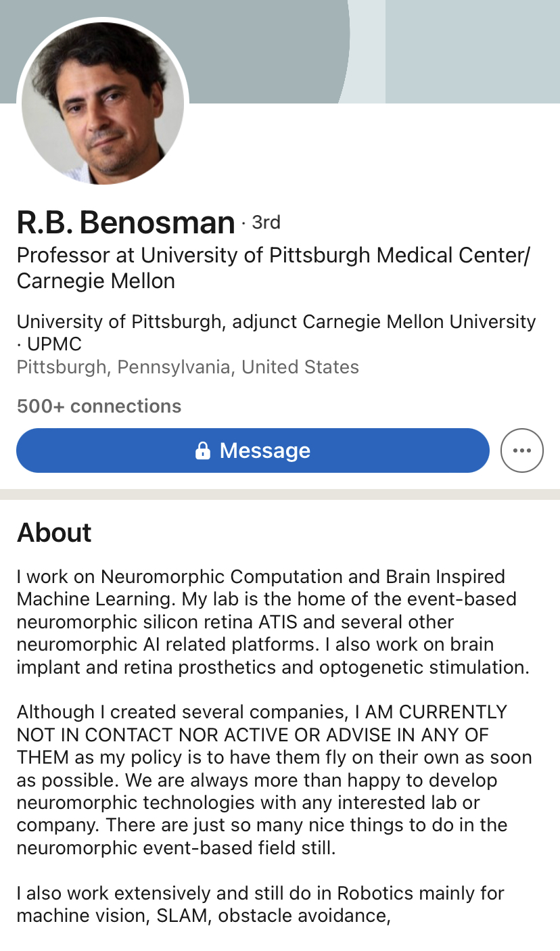Open the more options ellipsis icon
This screenshot has height=951, width=560.
(x=521, y=450)
